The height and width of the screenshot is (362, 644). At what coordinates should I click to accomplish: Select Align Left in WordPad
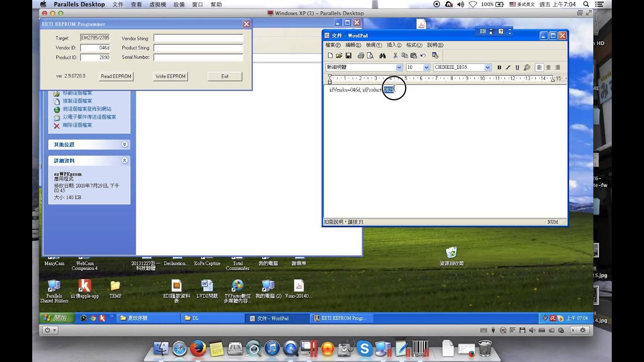pyautogui.click(x=539, y=67)
